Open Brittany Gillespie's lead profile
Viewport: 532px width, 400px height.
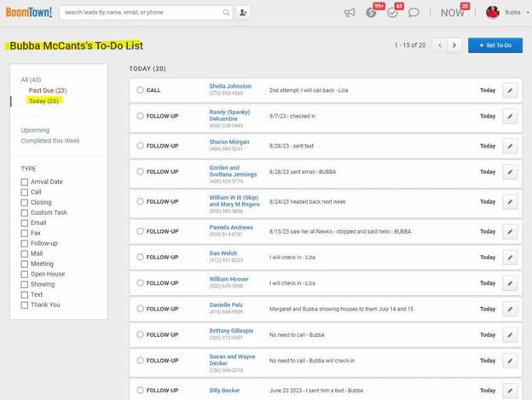coord(231,330)
